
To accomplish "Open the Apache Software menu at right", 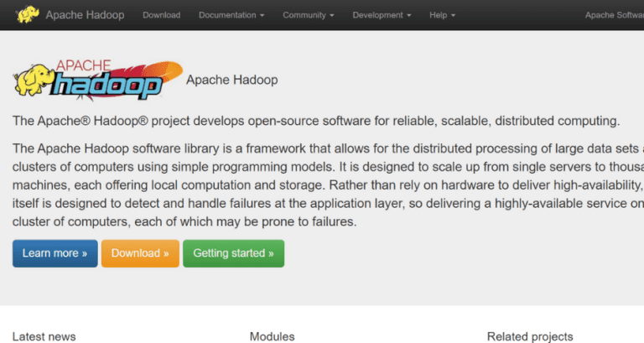I will coord(614,15).
